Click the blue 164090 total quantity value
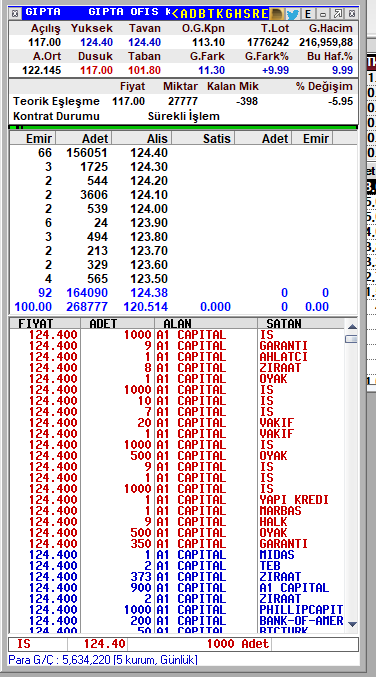The image size is (376, 677). click(87, 293)
